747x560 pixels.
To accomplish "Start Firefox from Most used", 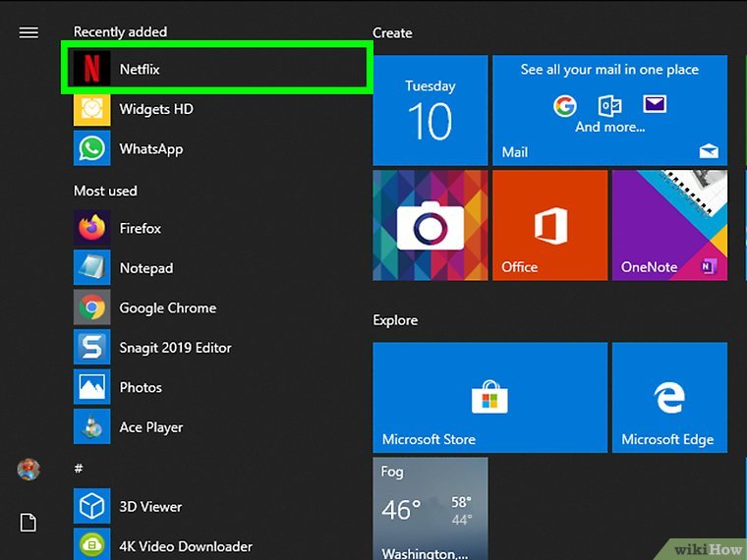I will point(140,228).
